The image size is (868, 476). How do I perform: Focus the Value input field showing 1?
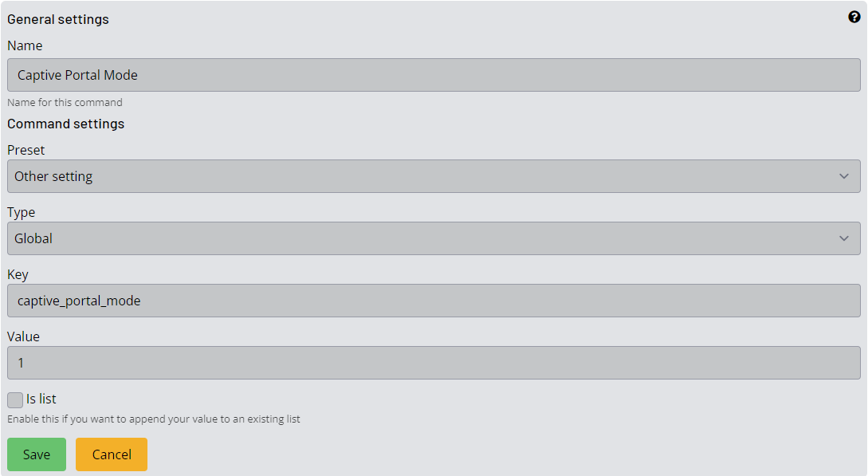(434, 363)
